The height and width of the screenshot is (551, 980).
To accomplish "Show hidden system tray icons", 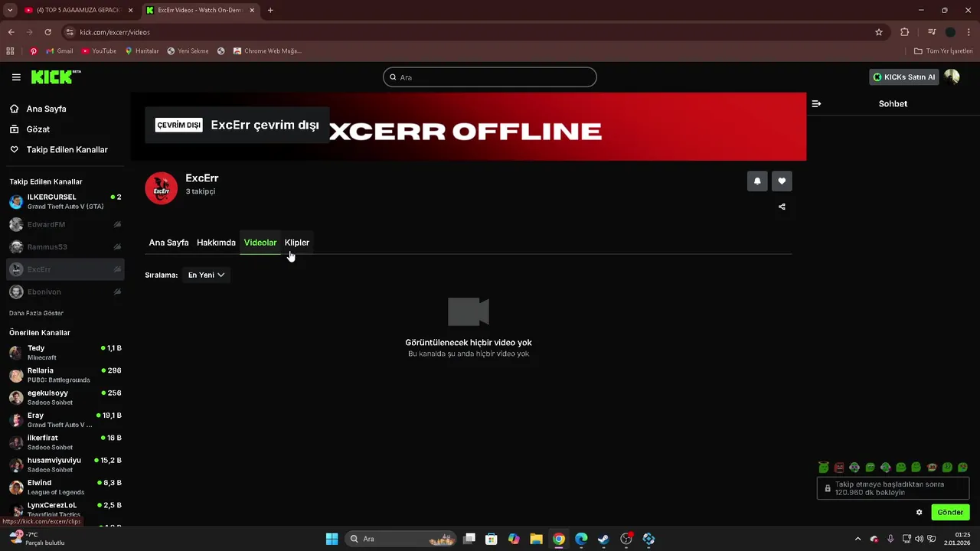I will 857,539.
